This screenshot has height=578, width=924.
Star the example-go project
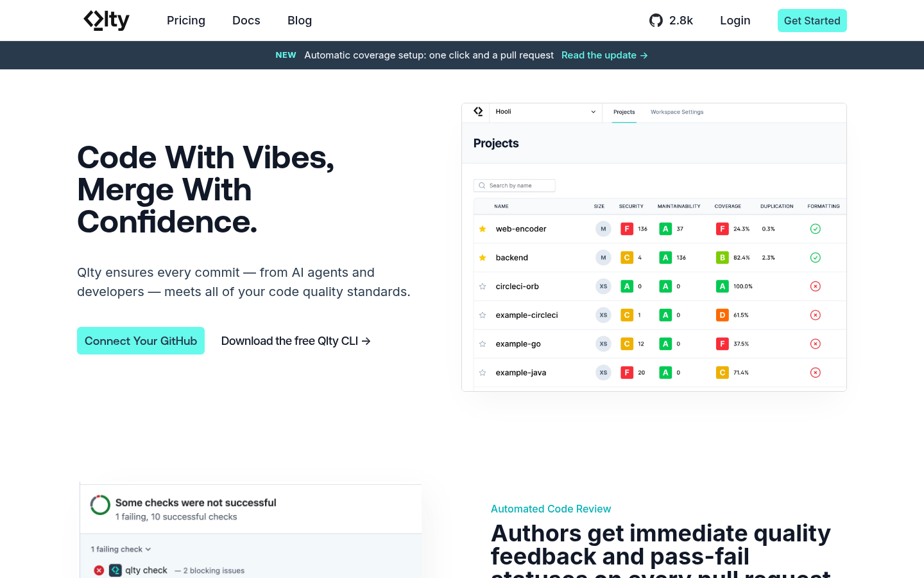click(483, 344)
